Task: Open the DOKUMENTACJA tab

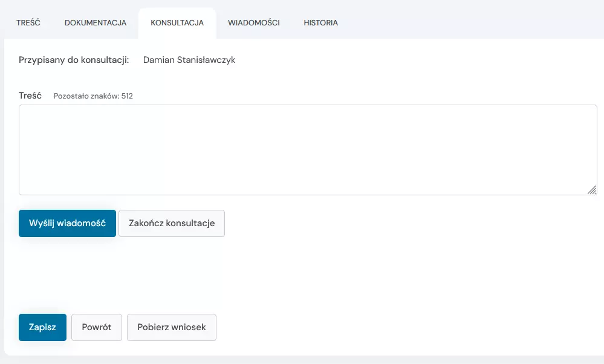Action: (95, 22)
